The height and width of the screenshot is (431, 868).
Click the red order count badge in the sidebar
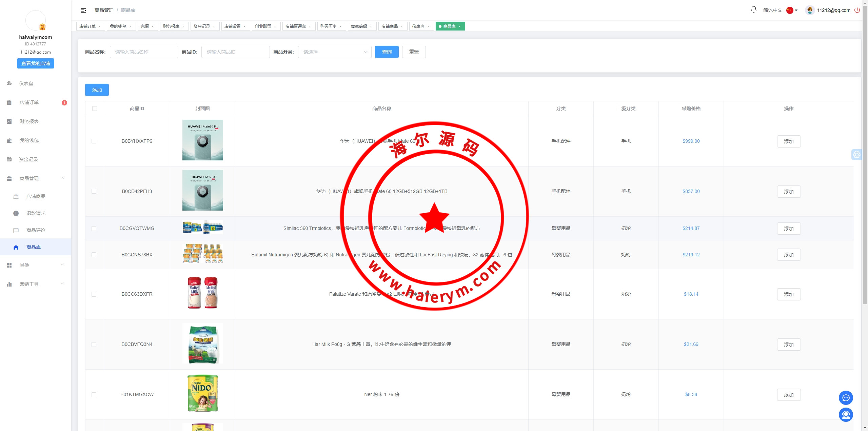point(64,103)
